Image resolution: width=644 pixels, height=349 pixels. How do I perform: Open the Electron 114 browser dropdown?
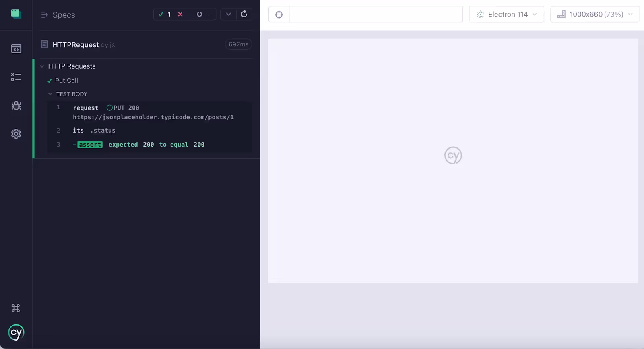click(x=506, y=14)
